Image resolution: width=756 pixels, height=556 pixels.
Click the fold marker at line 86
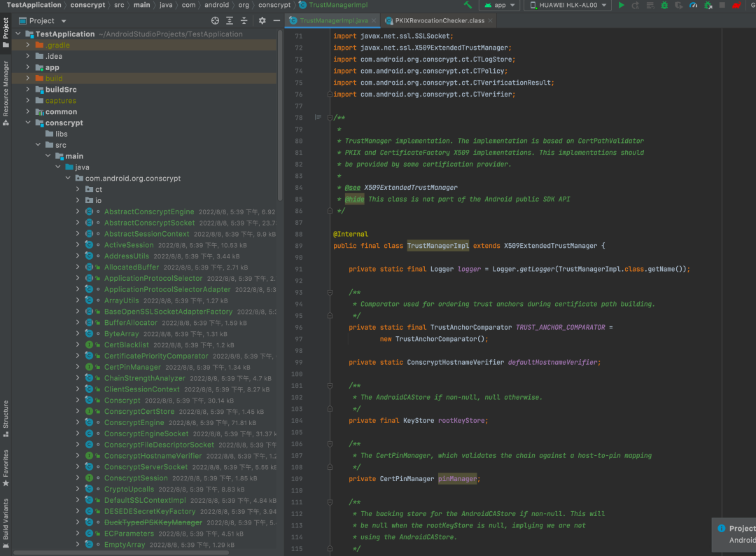[330, 211]
